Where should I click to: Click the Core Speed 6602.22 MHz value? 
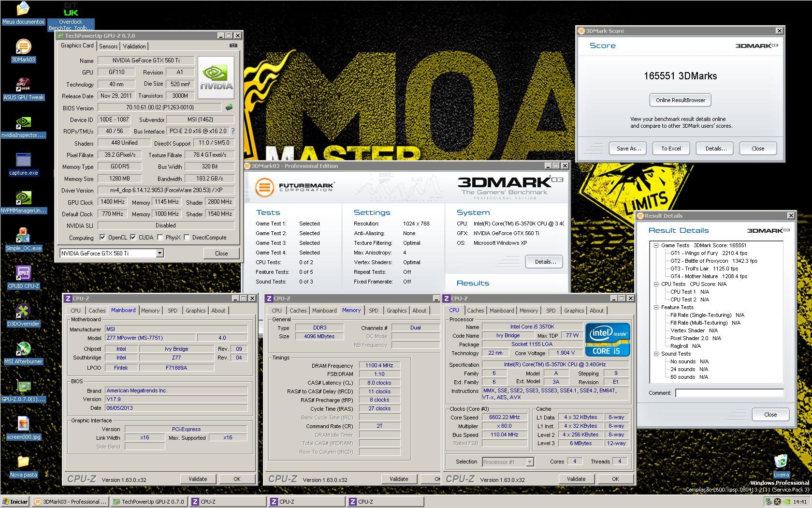tap(505, 417)
